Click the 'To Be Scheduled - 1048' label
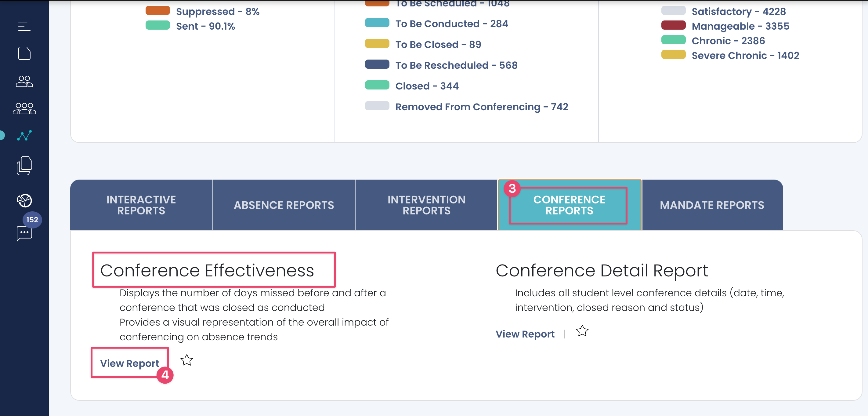Screen dimensions: 868x416 pyautogui.click(x=452, y=4)
